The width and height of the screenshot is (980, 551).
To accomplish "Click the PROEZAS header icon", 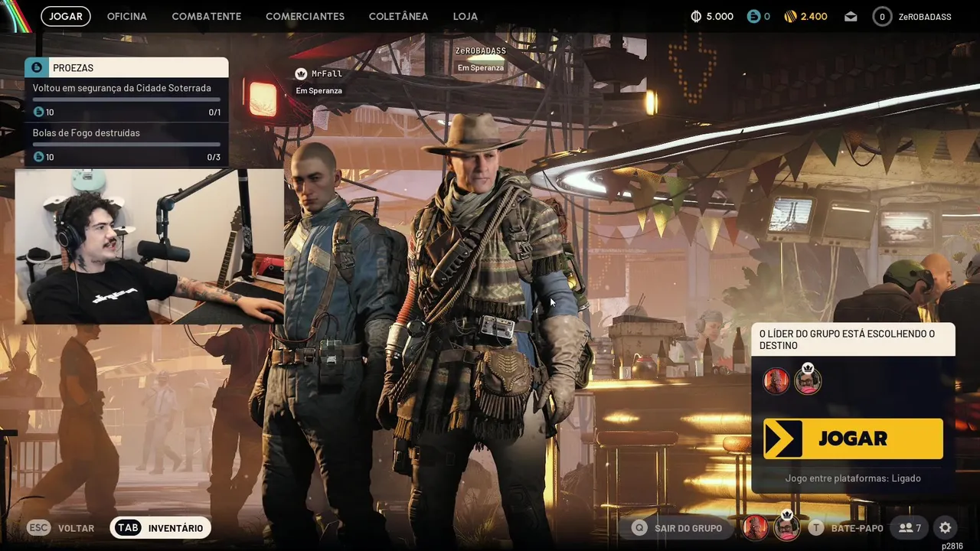I will 37,67.
